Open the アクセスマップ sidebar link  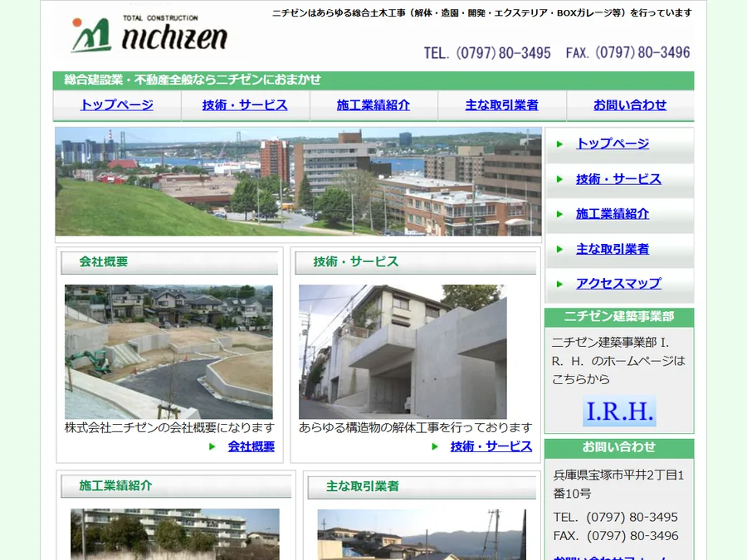[x=618, y=284]
